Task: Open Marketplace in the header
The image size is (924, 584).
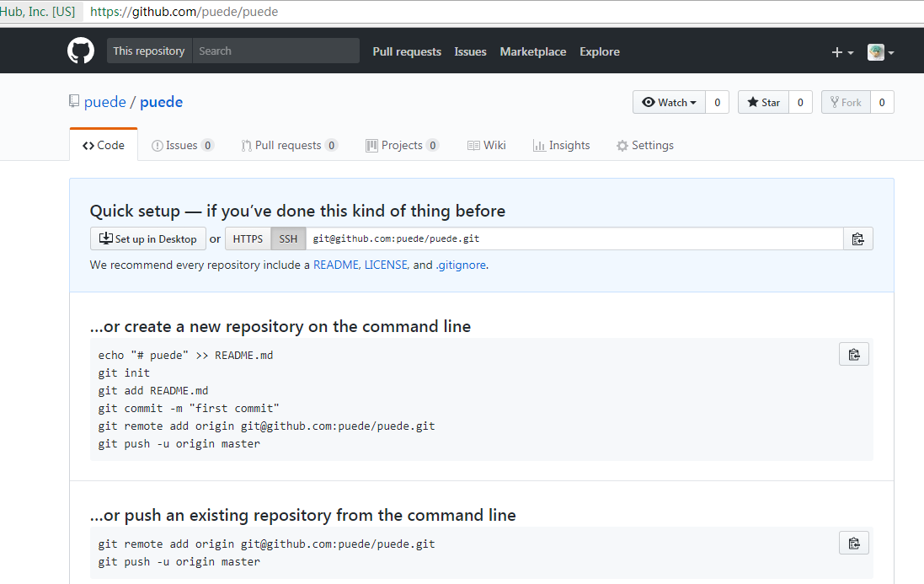Action: pos(532,51)
